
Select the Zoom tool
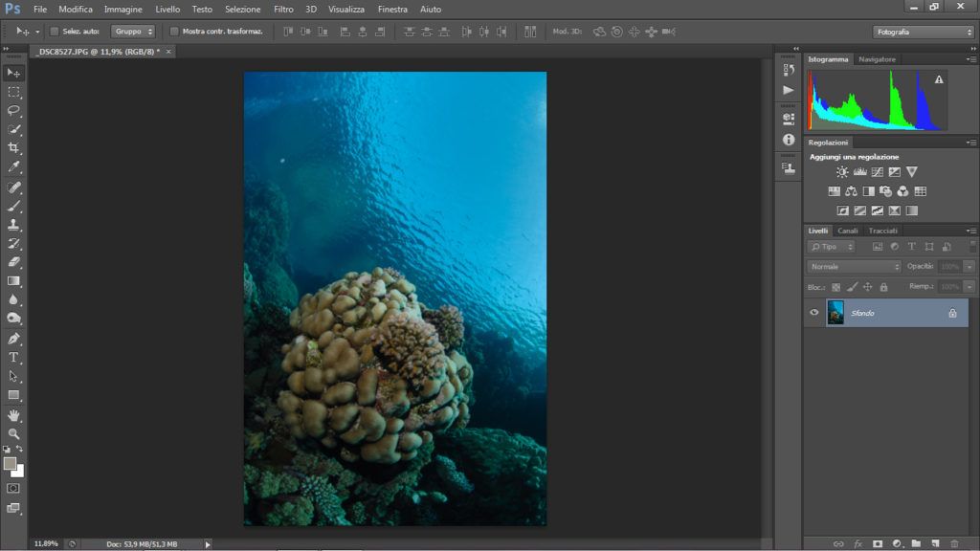pyautogui.click(x=13, y=433)
